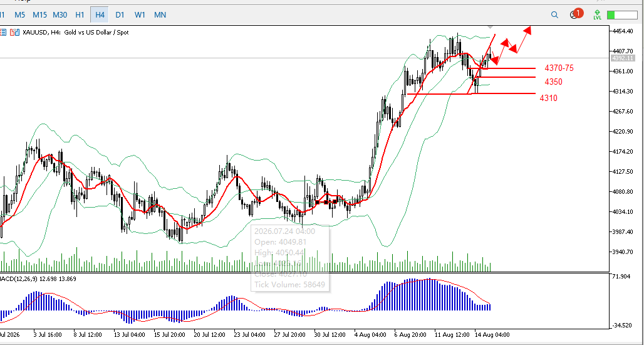Click price scale value 3987.40

click(x=623, y=232)
